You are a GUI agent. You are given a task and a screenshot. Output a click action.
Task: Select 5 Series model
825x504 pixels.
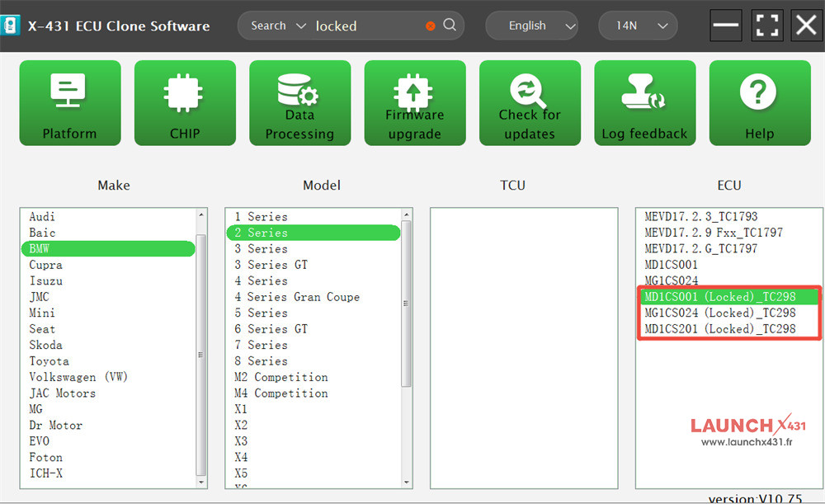pos(313,313)
